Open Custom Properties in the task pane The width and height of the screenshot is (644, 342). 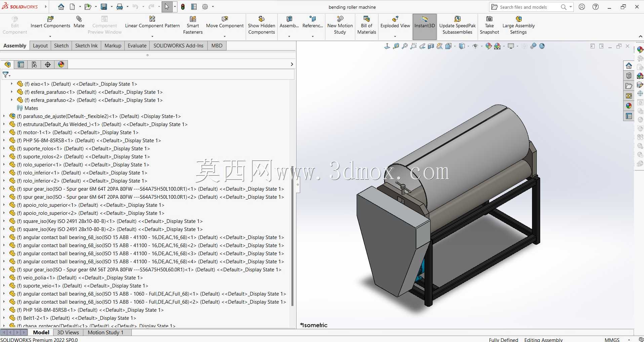tap(629, 116)
